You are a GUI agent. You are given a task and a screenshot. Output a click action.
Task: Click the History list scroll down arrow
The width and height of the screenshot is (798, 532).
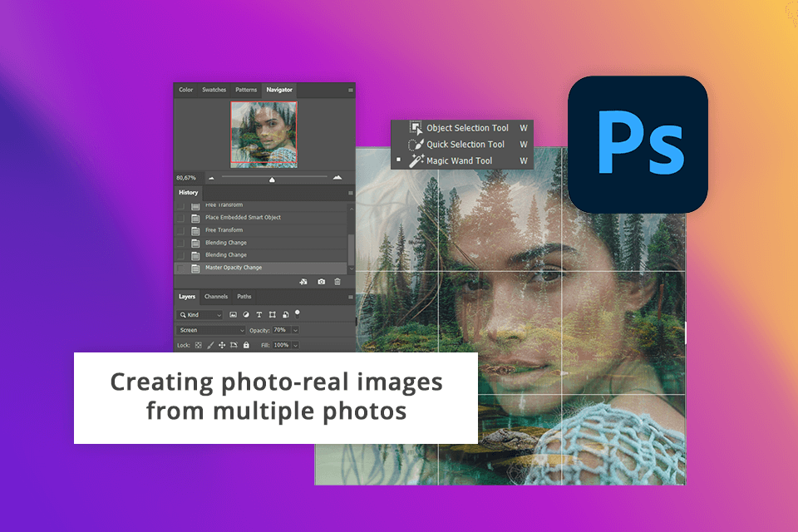coord(351,268)
